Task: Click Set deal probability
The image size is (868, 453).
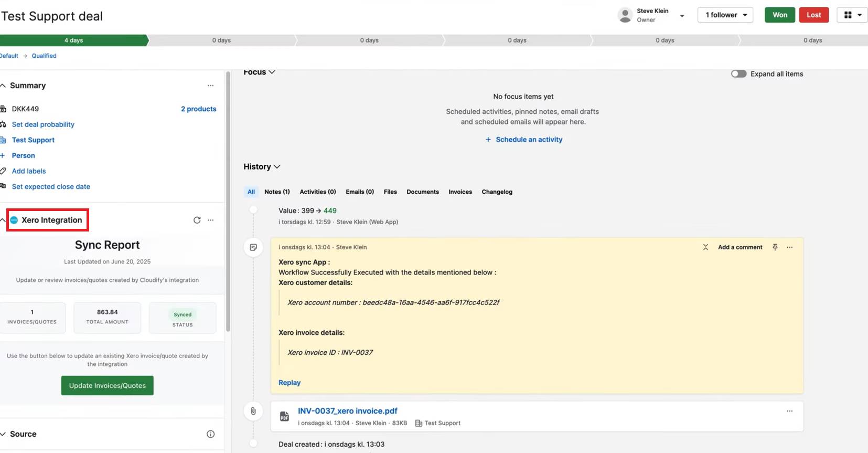Action: click(x=43, y=124)
